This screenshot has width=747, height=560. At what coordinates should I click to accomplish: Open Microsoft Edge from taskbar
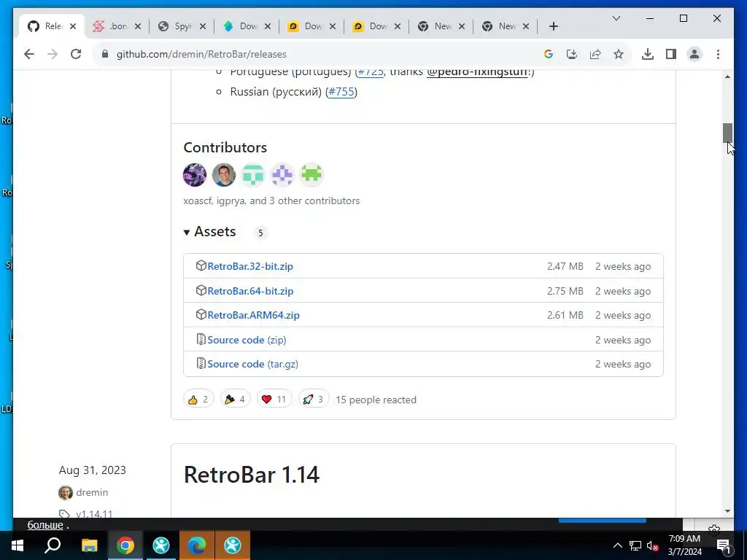coord(197,545)
